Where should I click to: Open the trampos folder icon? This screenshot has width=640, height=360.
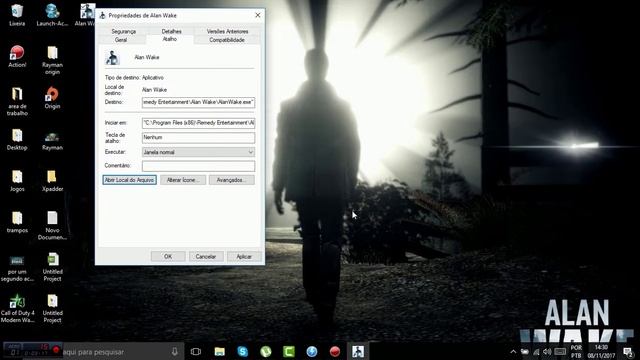17,222
